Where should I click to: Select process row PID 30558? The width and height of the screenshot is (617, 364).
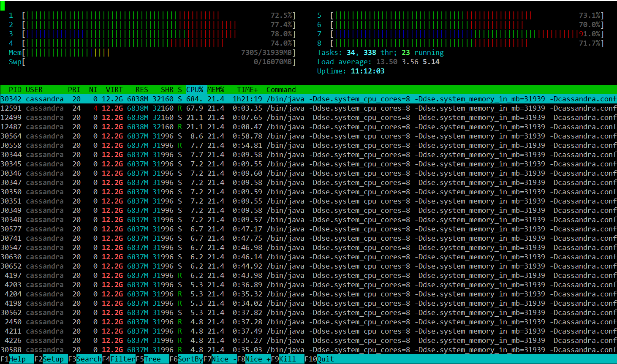[308, 145]
